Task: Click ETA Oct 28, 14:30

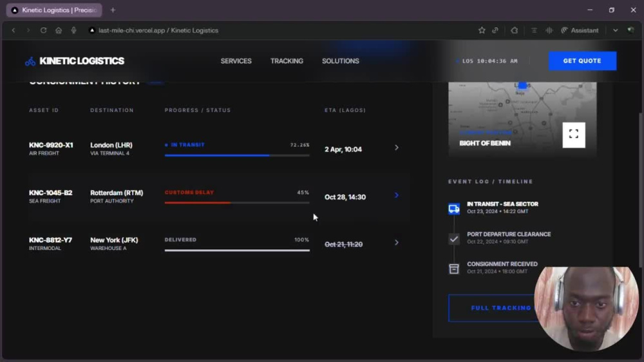Action: (345, 197)
